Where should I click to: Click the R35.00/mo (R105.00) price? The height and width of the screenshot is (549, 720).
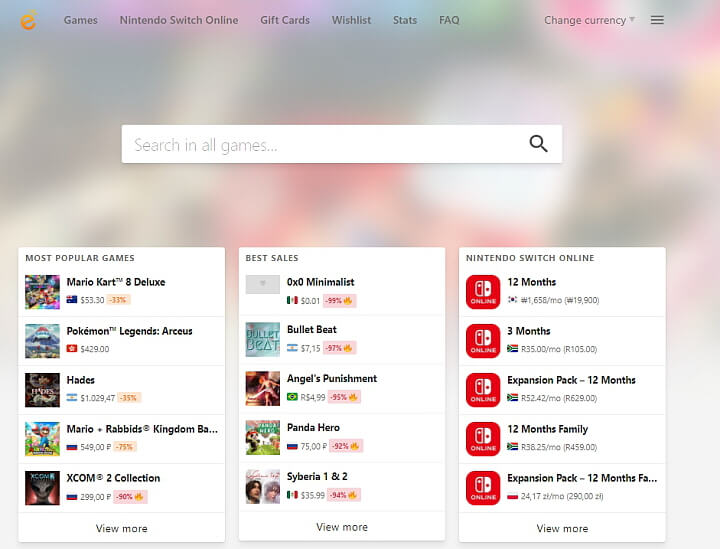point(559,349)
